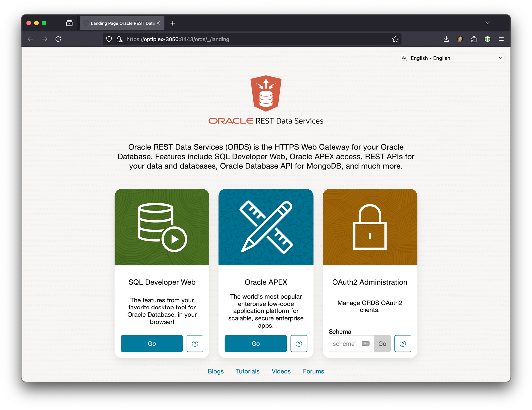Open help for Oracle APEX
Screen dimensions: 532x410
[x=299, y=344]
